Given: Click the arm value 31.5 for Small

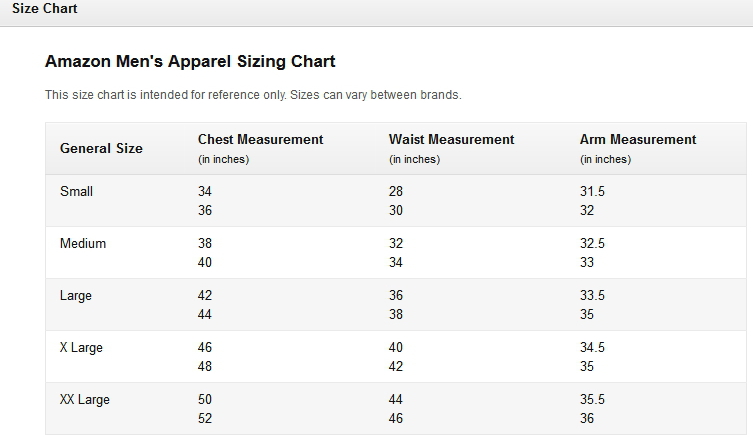Looking at the screenshot, I should 592,192.
